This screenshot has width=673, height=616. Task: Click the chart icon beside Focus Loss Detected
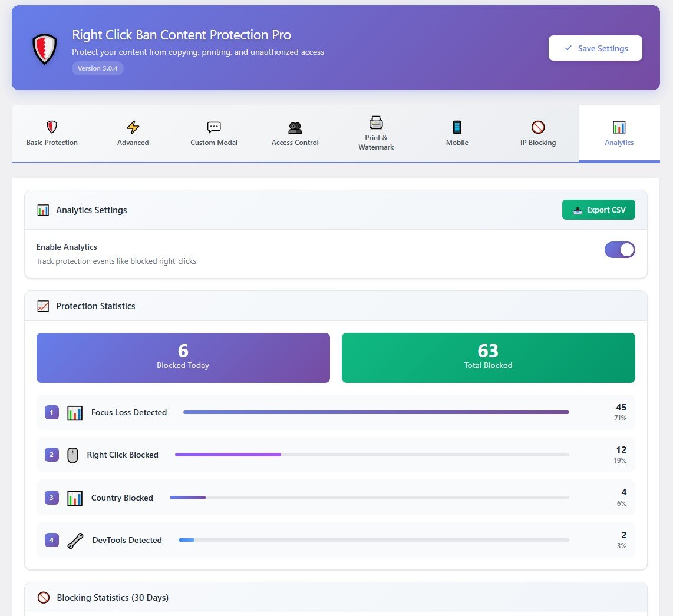tap(74, 412)
